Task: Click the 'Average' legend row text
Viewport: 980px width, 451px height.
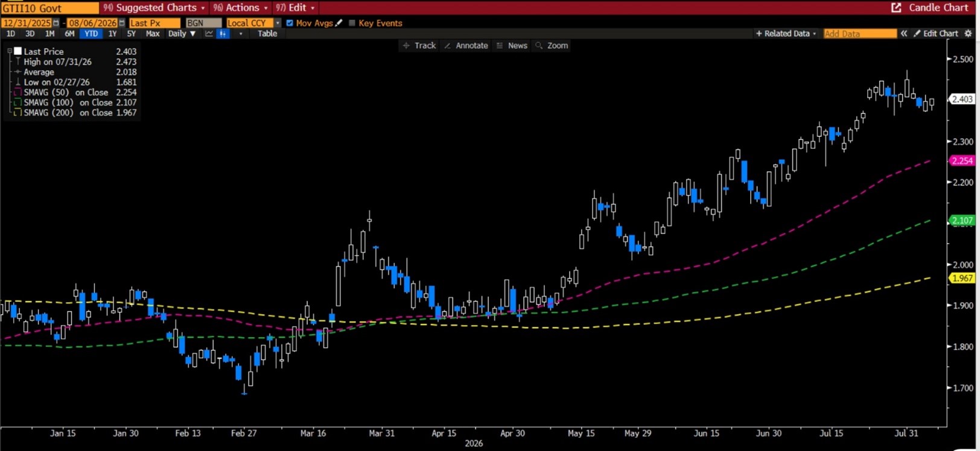Action: (x=39, y=72)
